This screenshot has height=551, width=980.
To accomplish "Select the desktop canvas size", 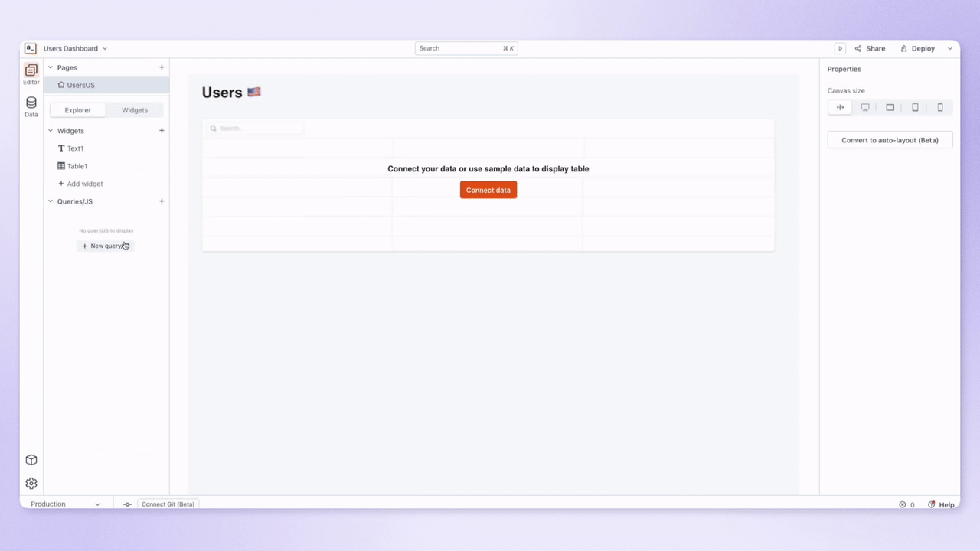I will pyautogui.click(x=865, y=107).
